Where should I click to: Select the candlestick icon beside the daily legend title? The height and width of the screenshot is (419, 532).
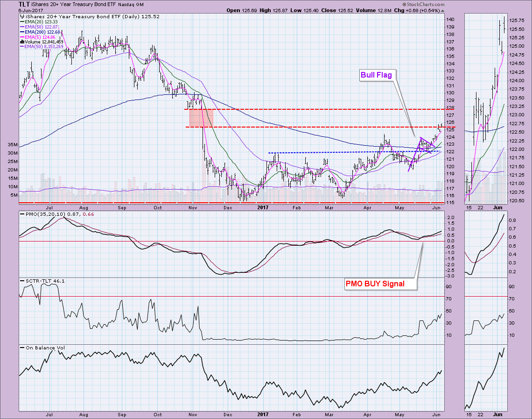click(23, 17)
